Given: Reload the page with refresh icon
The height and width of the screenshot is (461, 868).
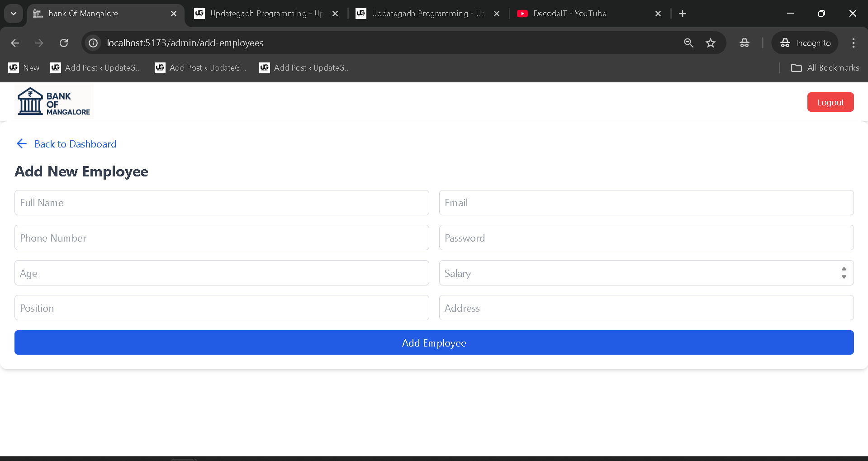Looking at the screenshot, I should [64, 43].
